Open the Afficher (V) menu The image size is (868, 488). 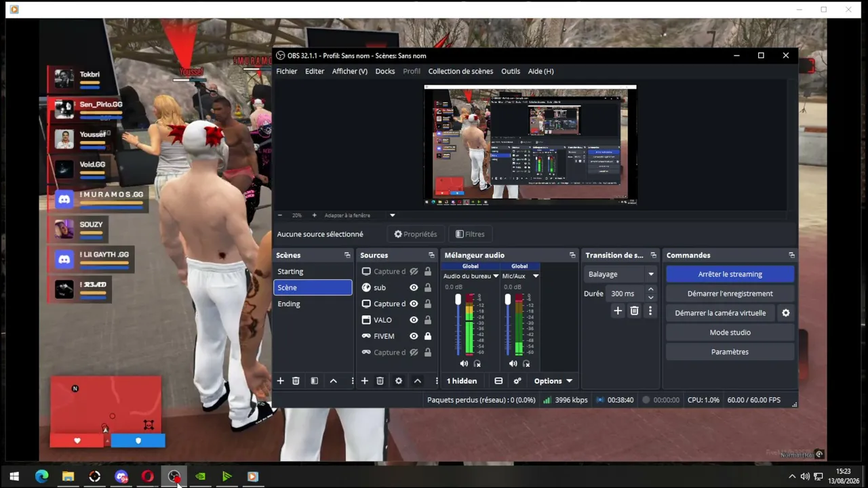click(350, 71)
